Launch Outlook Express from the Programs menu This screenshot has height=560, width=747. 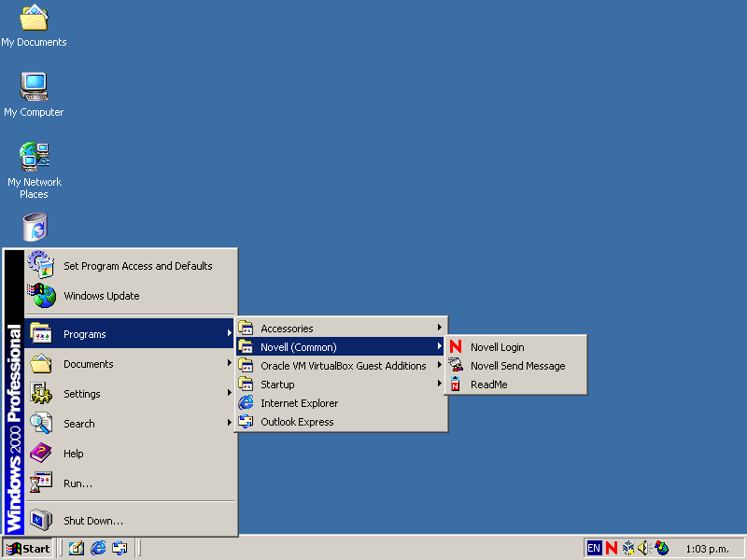(x=341, y=422)
